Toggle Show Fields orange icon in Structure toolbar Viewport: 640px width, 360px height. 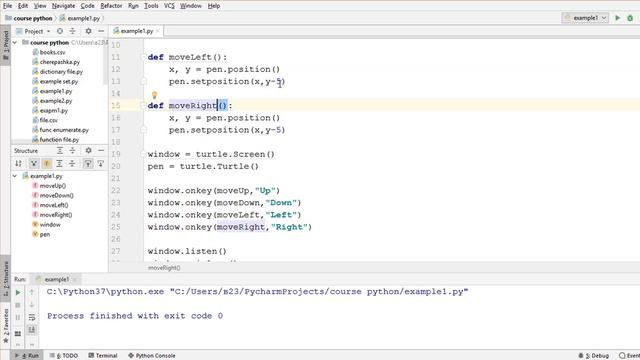pyautogui.click(x=47, y=164)
